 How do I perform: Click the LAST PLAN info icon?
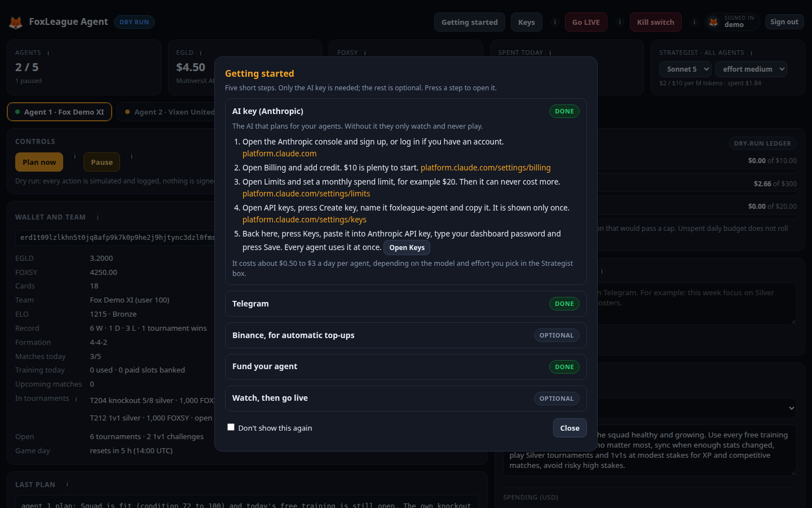pos(67,484)
